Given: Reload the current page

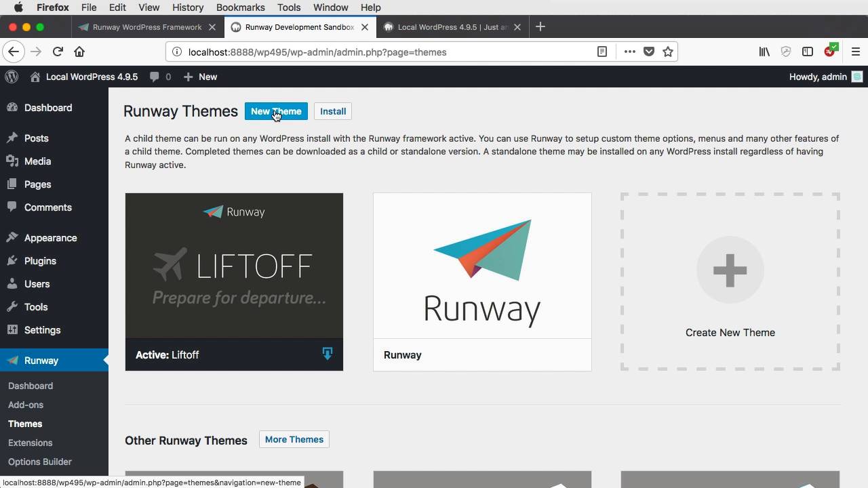Looking at the screenshot, I should (58, 52).
